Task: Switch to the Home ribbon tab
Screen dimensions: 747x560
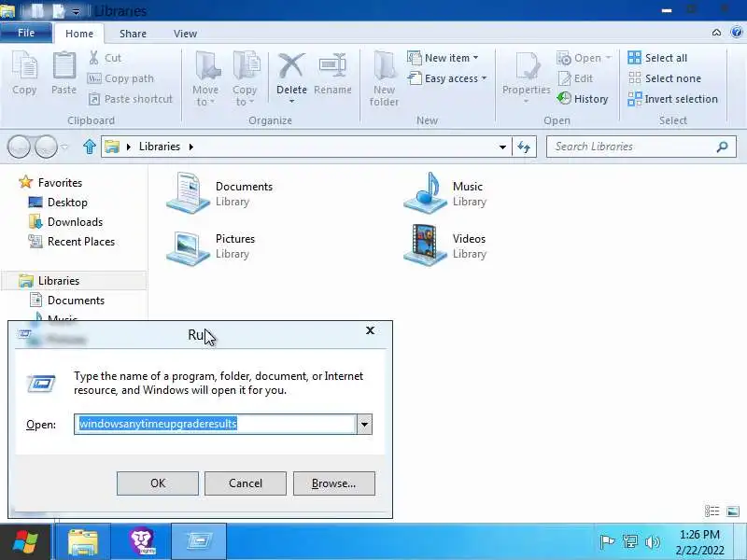Action: (x=79, y=34)
